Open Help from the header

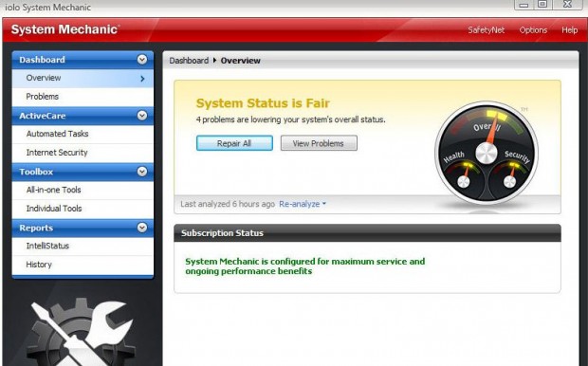click(x=569, y=30)
